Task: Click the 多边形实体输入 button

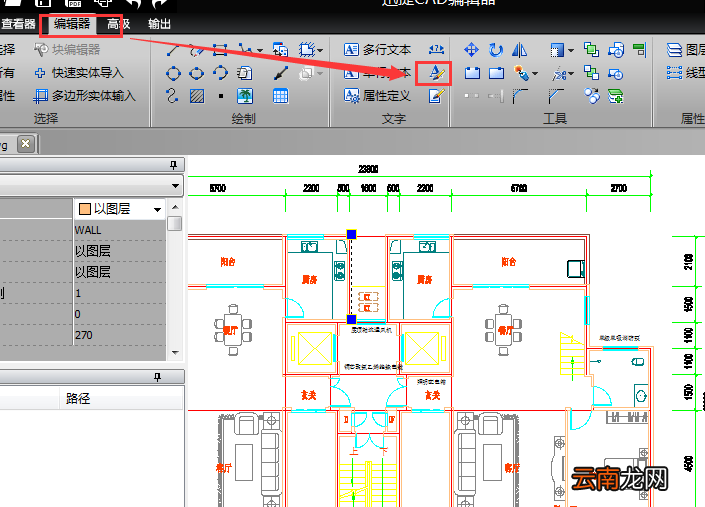Action: click(x=85, y=96)
